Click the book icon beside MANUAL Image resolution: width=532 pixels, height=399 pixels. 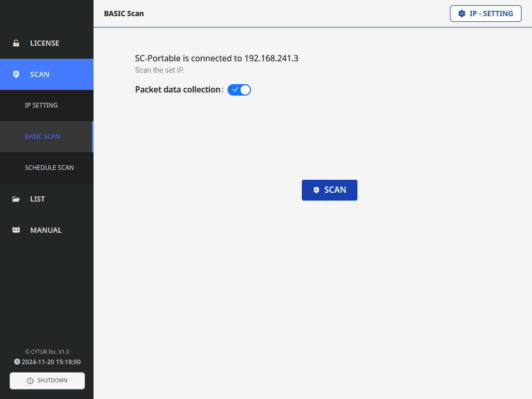tap(16, 230)
